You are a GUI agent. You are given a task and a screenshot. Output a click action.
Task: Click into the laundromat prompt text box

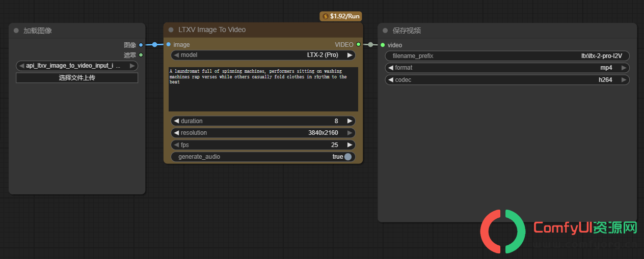point(263,89)
